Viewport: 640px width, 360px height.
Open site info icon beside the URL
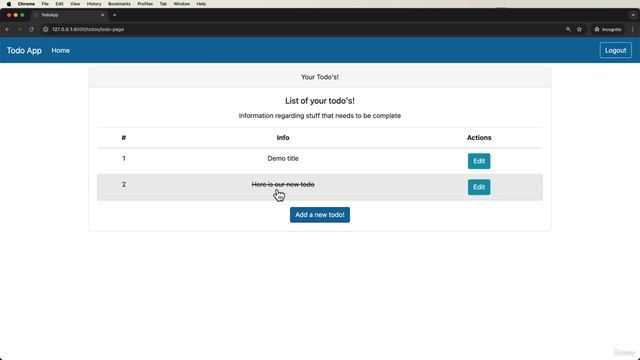(46, 29)
